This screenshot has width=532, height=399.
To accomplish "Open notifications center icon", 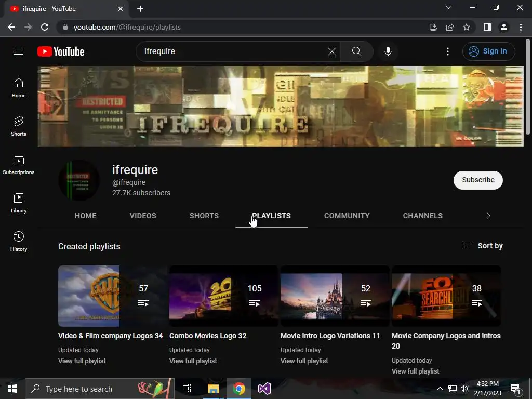I will tap(515, 390).
